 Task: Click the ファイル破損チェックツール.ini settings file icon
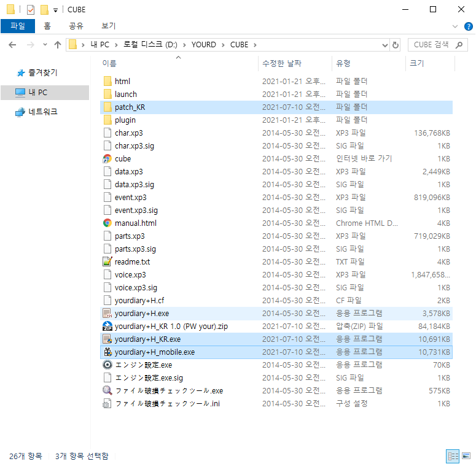[107, 403]
